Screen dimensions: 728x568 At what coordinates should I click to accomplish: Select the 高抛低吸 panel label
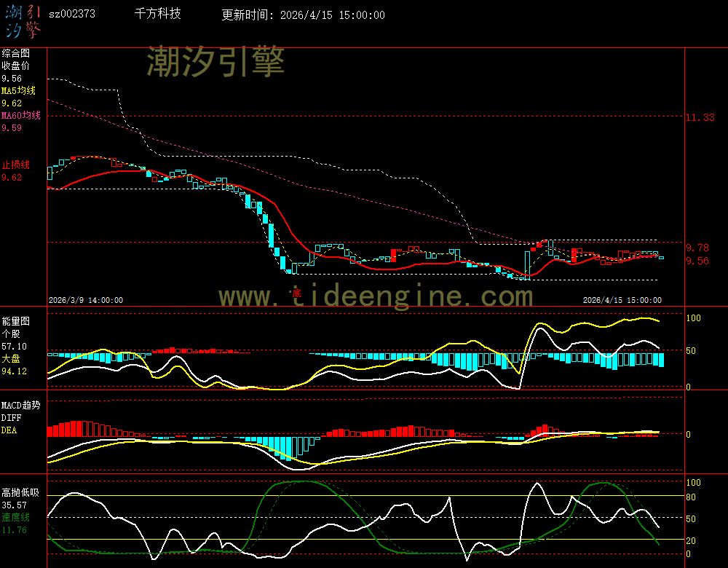[20, 492]
